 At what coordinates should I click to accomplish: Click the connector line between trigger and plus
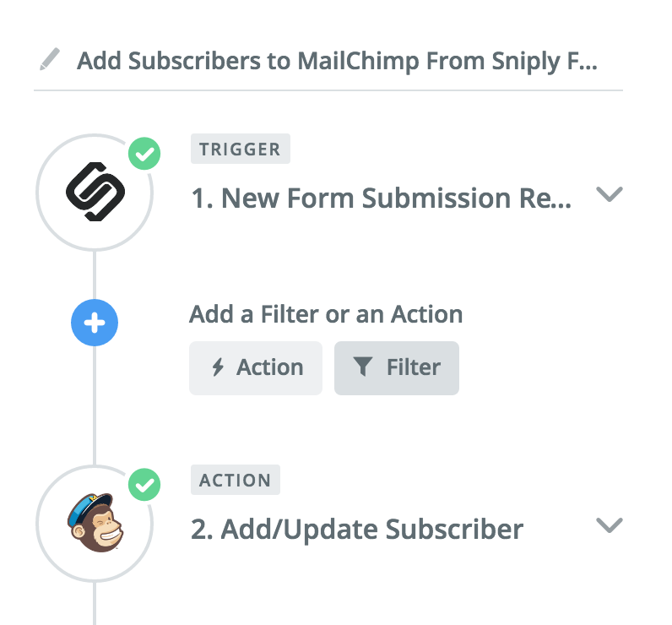pyautogui.click(x=95, y=274)
